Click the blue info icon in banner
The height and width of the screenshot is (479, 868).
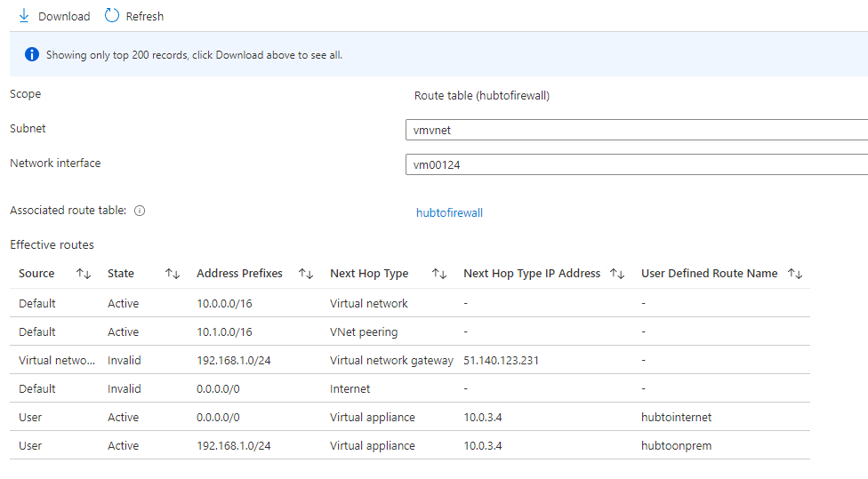coord(32,55)
